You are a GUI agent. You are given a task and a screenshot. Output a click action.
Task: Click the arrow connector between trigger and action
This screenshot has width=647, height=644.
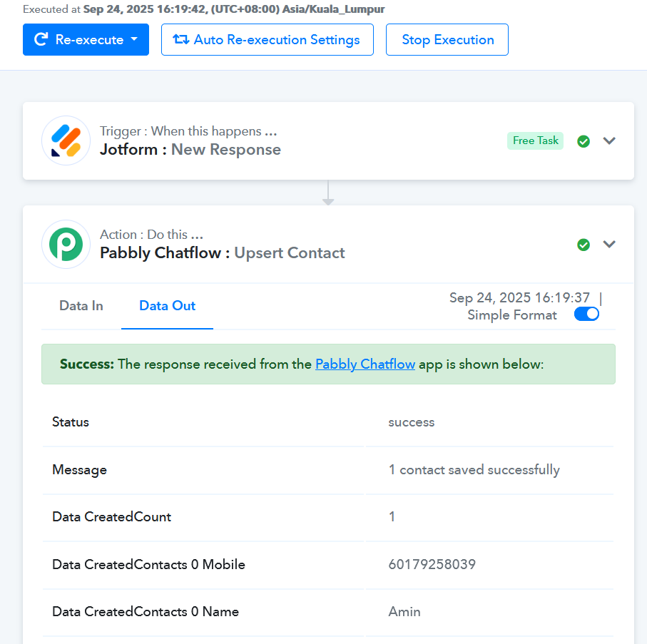click(328, 193)
